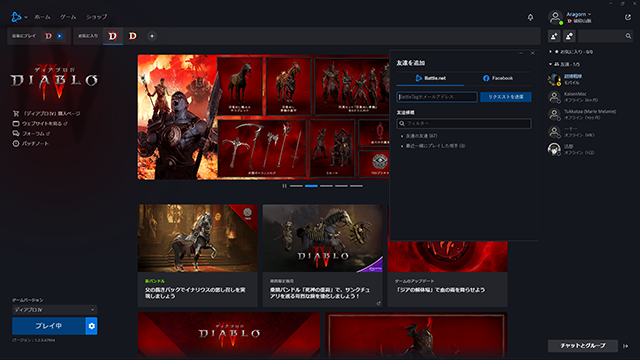Click the BattleTag or email input field
640x360 pixels.
pos(437,97)
